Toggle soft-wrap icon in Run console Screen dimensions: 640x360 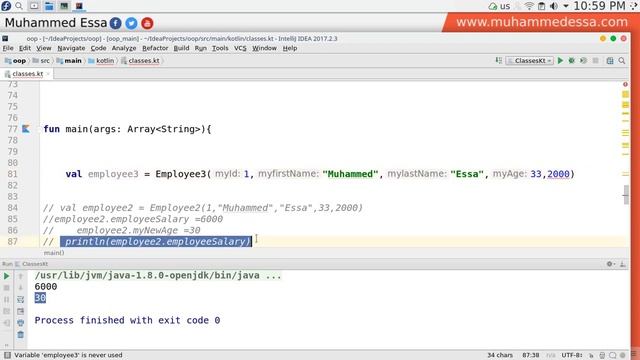pyautogui.click(x=20, y=300)
